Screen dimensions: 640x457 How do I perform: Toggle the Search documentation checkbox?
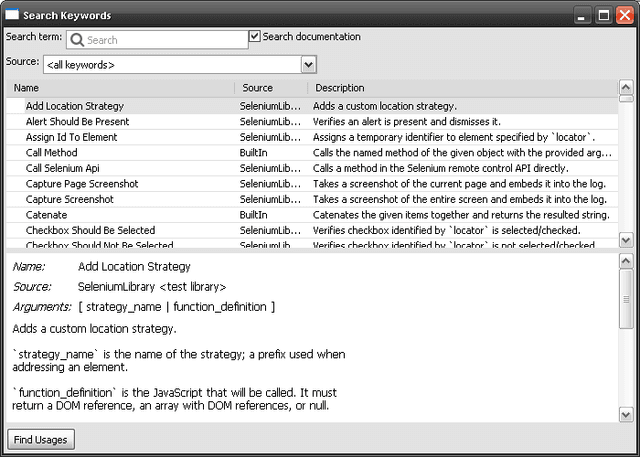coord(255,37)
